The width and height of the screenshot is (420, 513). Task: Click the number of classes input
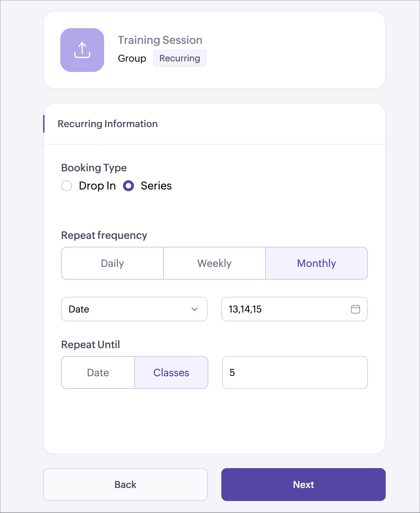tap(295, 372)
